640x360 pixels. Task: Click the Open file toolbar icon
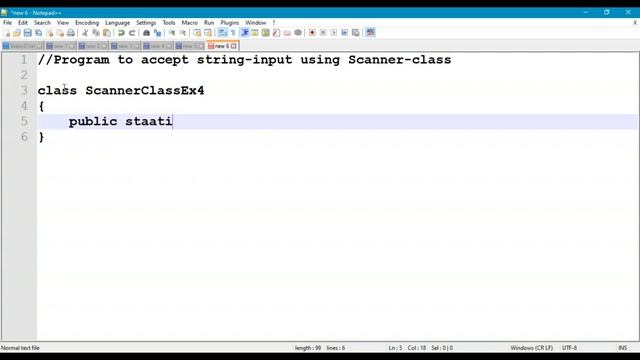tap(17, 33)
